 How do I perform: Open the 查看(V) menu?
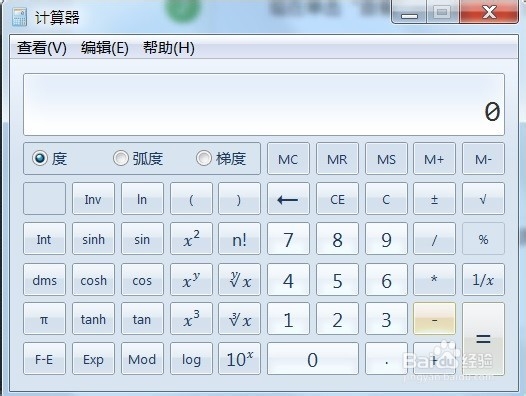coord(42,48)
